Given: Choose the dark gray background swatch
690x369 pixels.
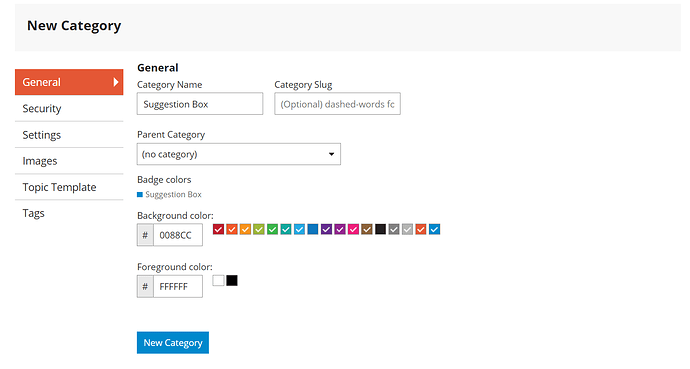Looking at the screenshot, I should point(394,229).
